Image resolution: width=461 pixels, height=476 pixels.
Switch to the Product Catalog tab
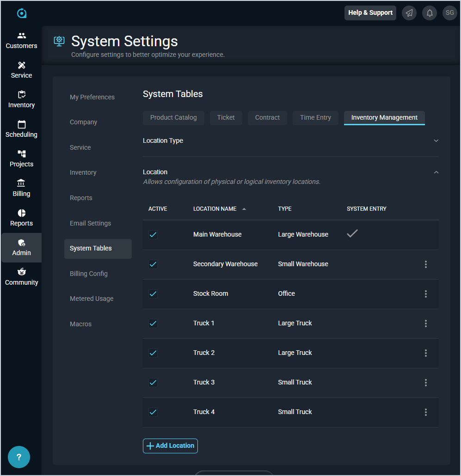coord(173,117)
